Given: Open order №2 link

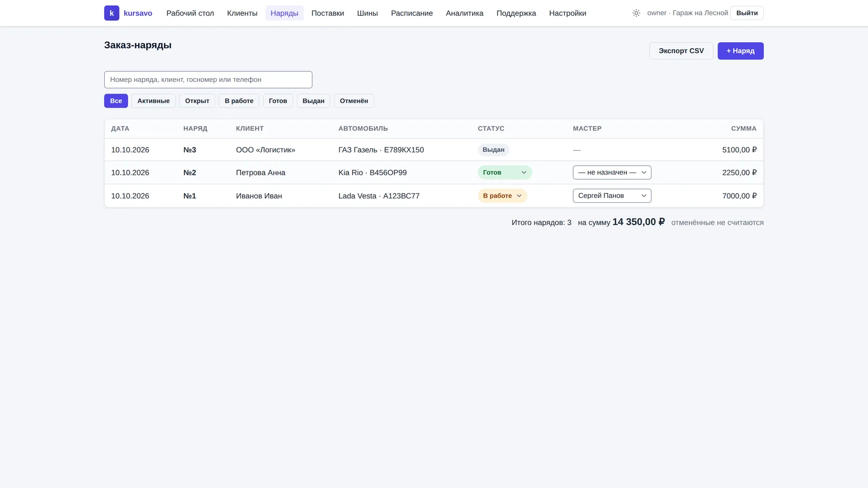Looking at the screenshot, I should 189,173.
